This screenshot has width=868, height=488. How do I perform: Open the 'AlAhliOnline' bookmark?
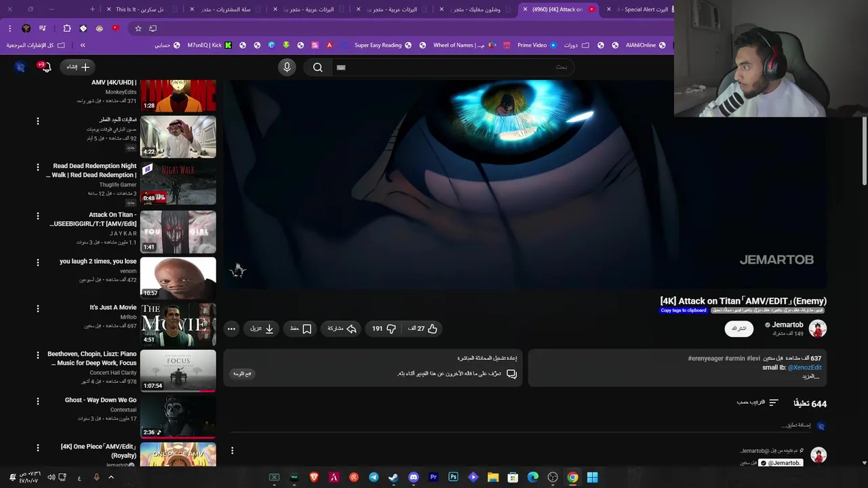pos(646,45)
